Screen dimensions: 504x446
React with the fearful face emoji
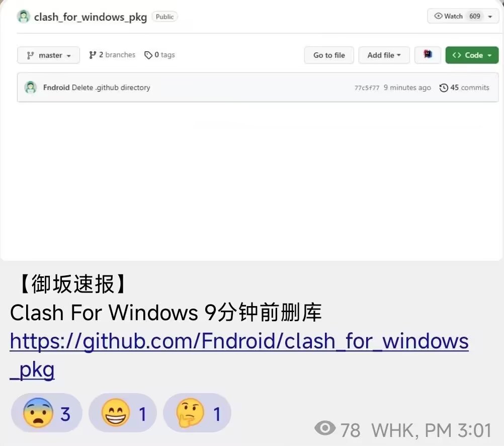47,413
